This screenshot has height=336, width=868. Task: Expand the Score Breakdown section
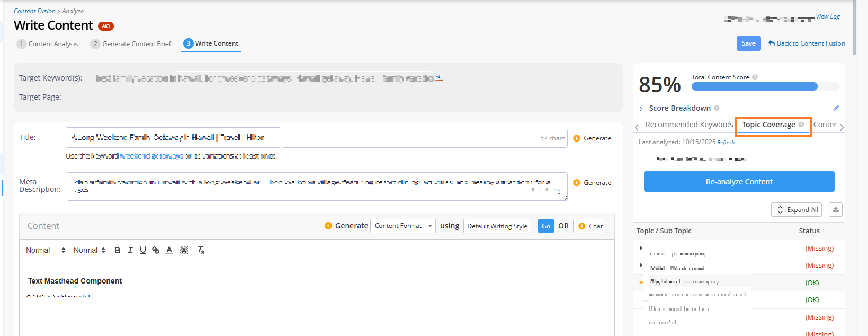click(641, 109)
